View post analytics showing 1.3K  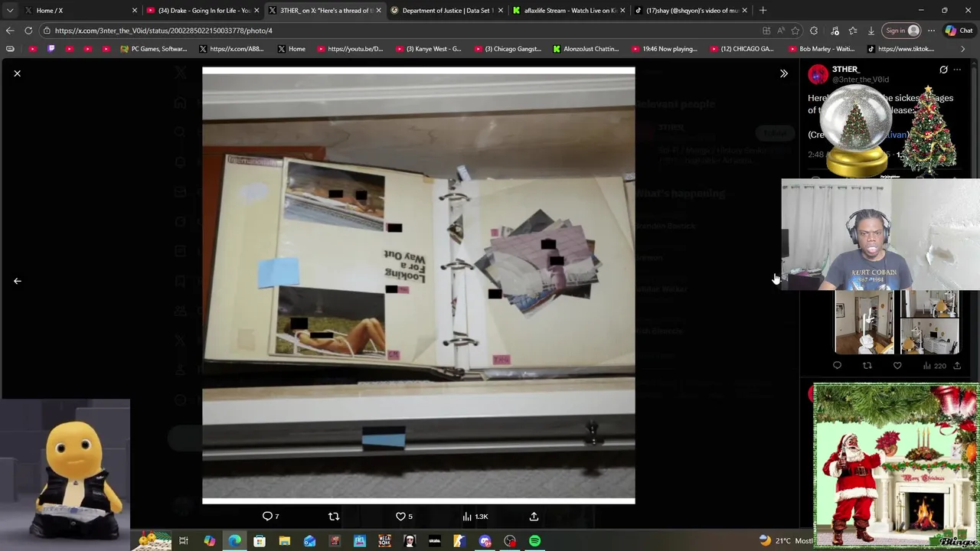[475, 517]
